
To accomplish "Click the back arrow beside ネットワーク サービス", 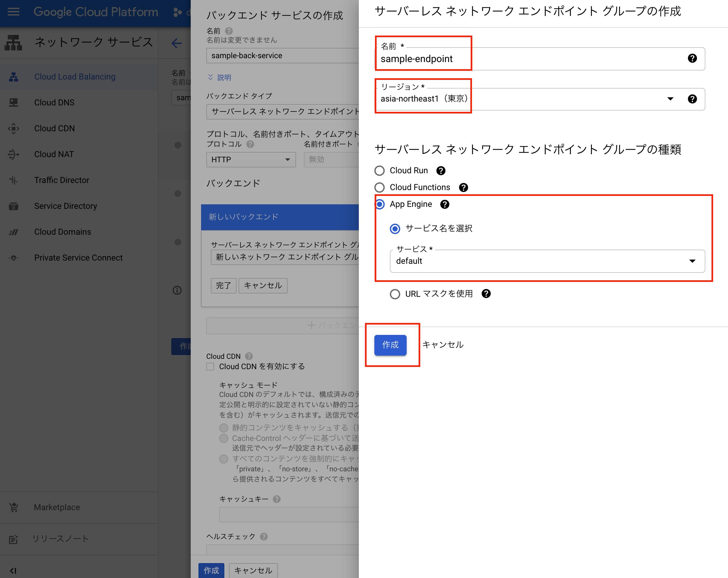I will pyautogui.click(x=176, y=43).
